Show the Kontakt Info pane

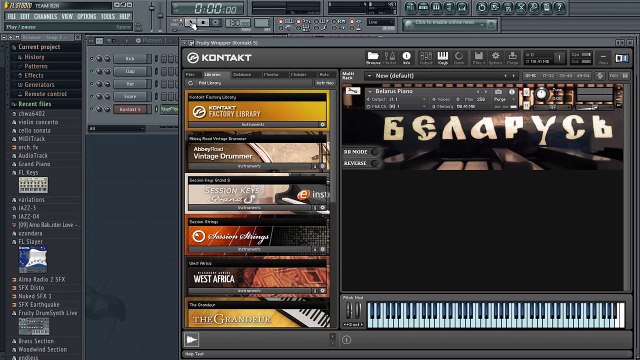tap(407, 58)
